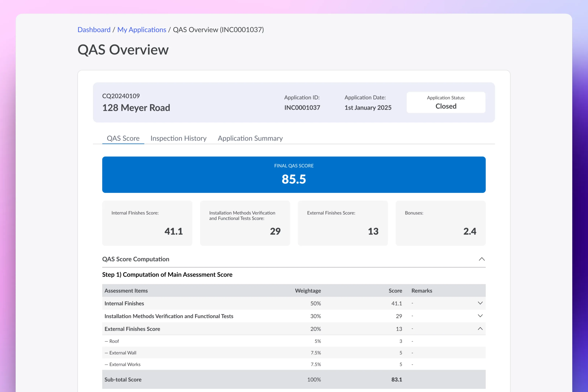
Task: Click the Final QAS Score banner
Action: click(x=294, y=175)
